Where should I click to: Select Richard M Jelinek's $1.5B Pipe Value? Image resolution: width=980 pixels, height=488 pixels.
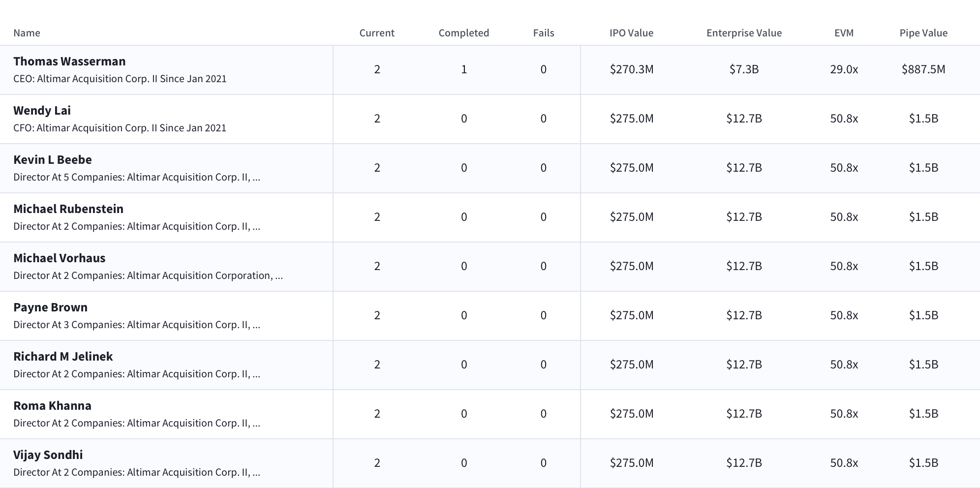tap(924, 365)
